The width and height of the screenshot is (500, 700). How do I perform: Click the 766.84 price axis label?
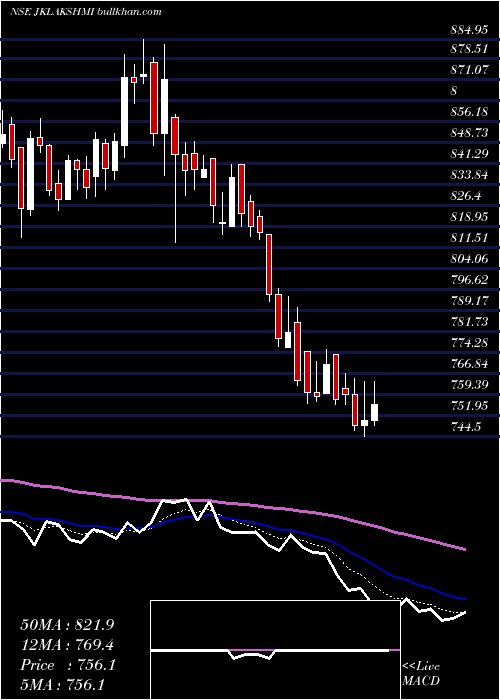469,364
